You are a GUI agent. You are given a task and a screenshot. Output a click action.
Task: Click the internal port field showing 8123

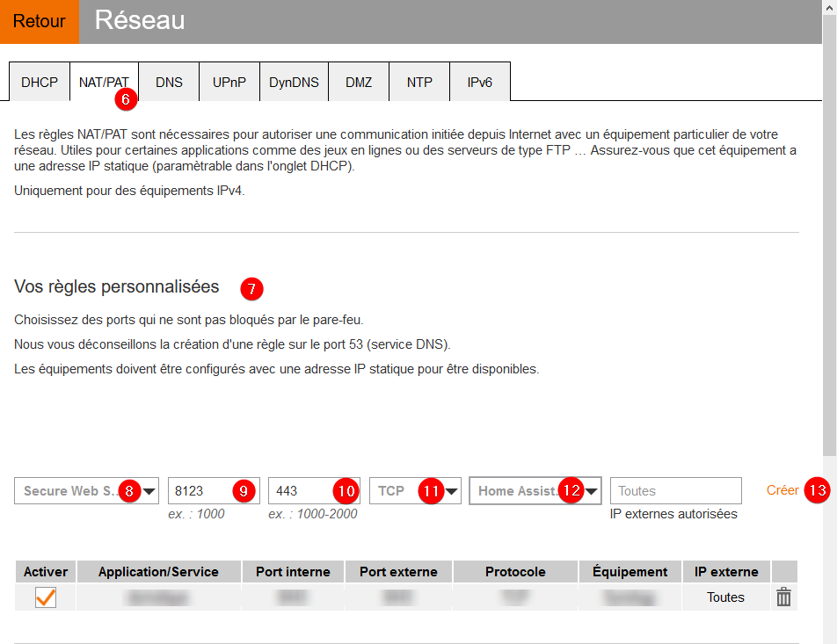(x=214, y=491)
